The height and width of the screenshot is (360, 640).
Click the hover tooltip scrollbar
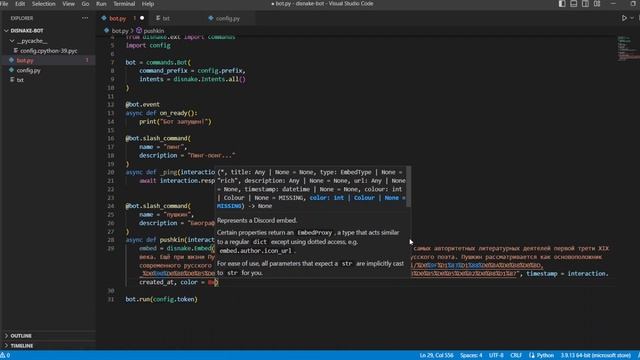[x=409, y=186]
